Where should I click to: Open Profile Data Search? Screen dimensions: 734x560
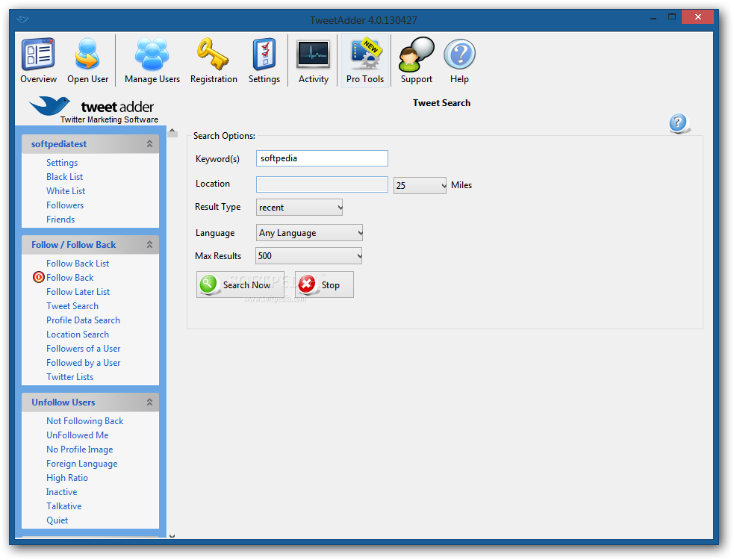[83, 320]
